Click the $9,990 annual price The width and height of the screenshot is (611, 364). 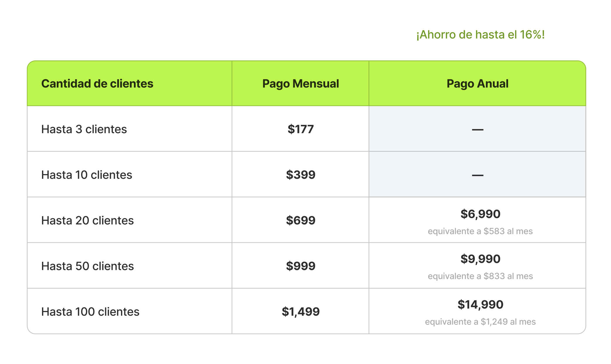pyautogui.click(x=480, y=259)
